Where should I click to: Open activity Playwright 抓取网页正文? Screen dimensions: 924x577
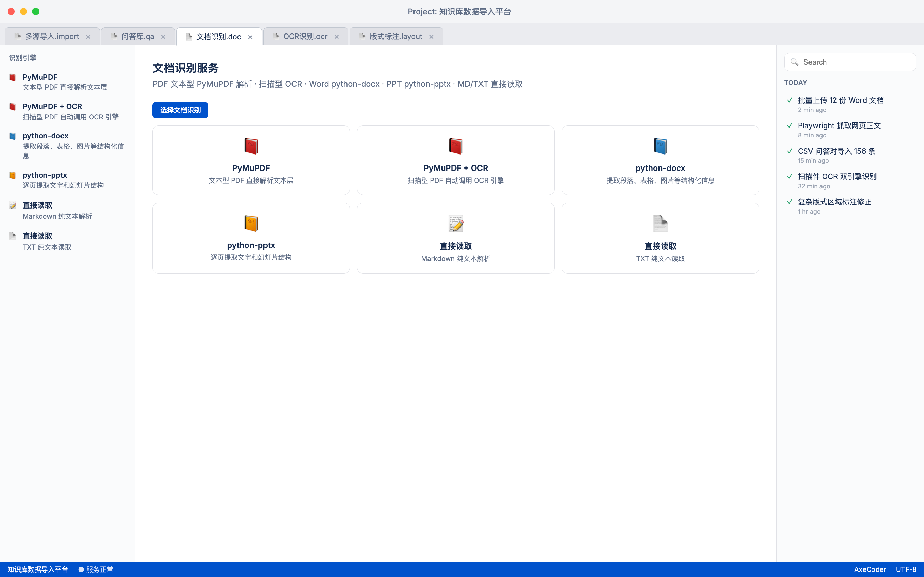click(839, 125)
